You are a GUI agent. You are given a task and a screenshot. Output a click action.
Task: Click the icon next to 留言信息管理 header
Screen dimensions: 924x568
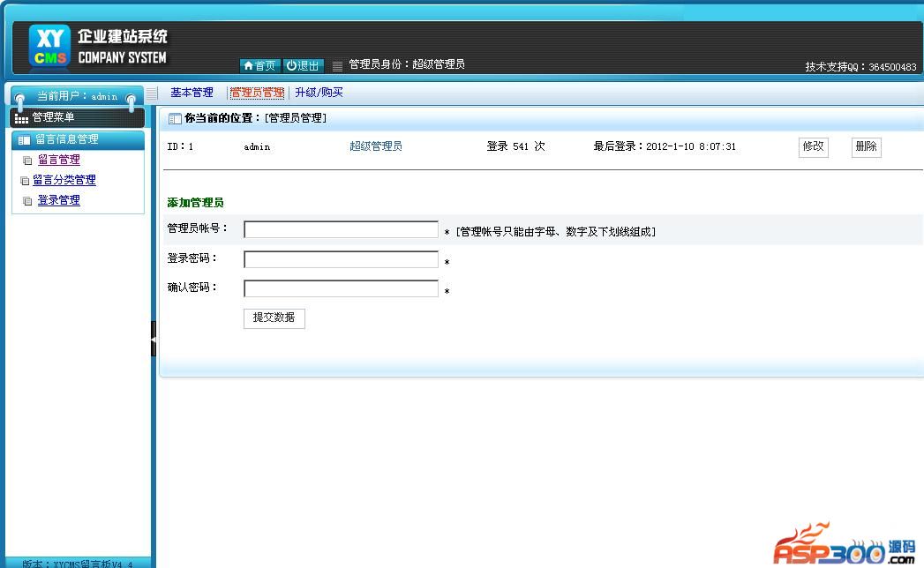point(24,140)
